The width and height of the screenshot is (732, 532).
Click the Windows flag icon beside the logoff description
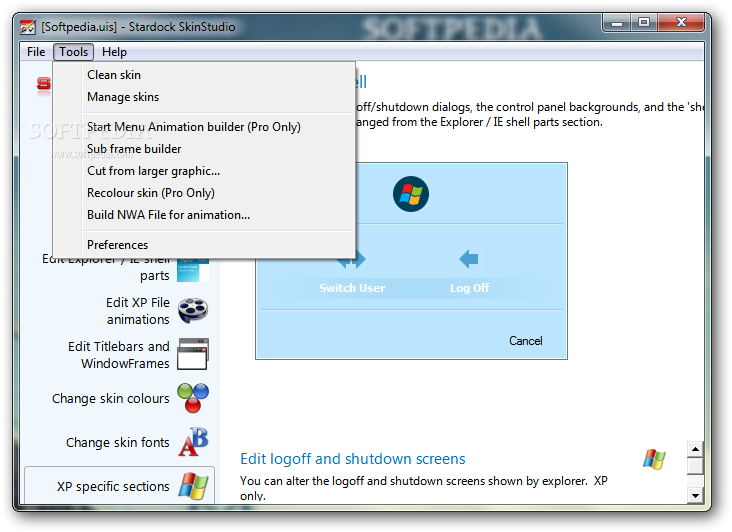tap(654, 460)
